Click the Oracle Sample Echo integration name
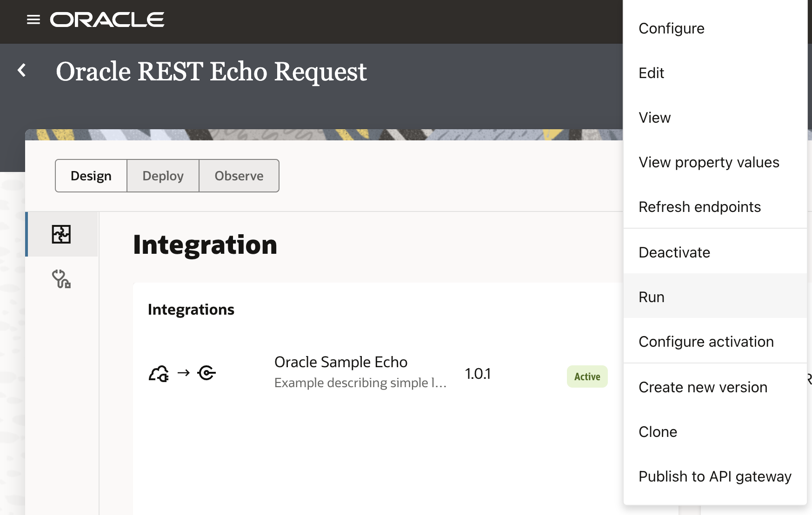Viewport: 812px width, 515px height. 340,362
